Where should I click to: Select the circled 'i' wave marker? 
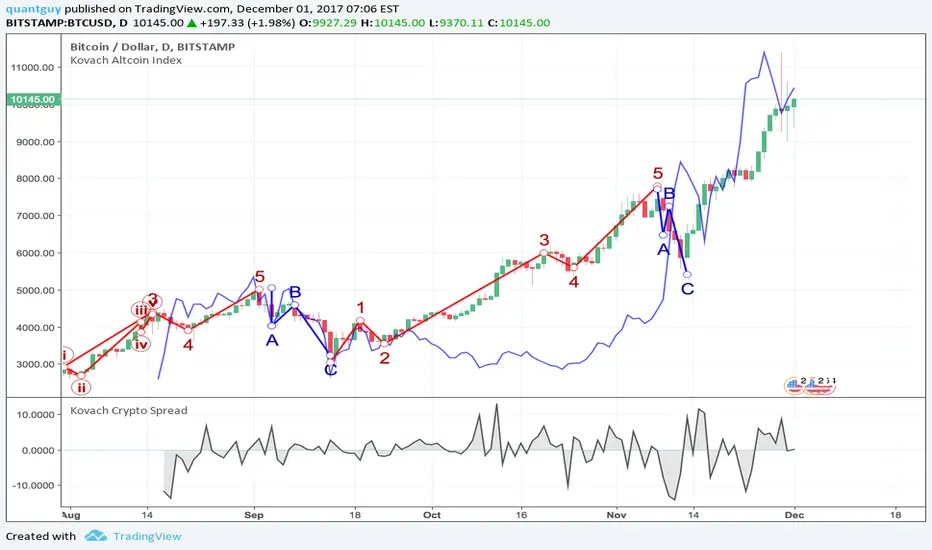pyautogui.click(x=64, y=355)
